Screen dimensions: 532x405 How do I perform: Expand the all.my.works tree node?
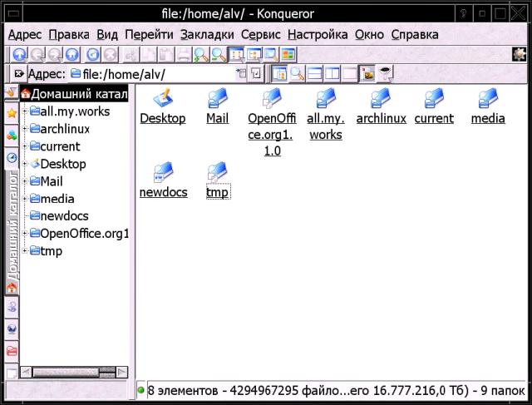coord(25,111)
